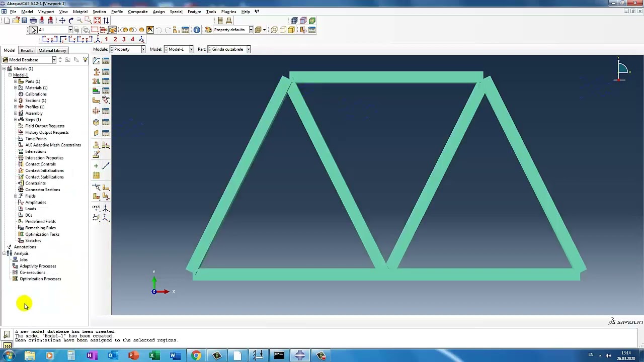
Task: Select the BCs tree item
Action: [x=29, y=215]
